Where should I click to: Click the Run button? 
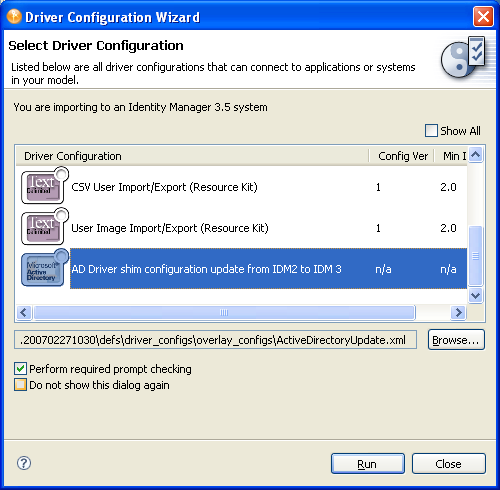368,464
